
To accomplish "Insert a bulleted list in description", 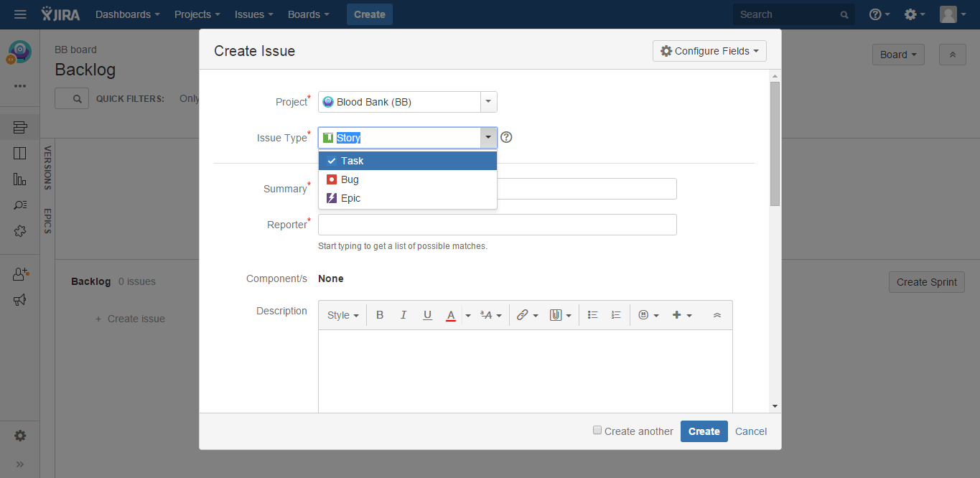I will pos(593,315).
